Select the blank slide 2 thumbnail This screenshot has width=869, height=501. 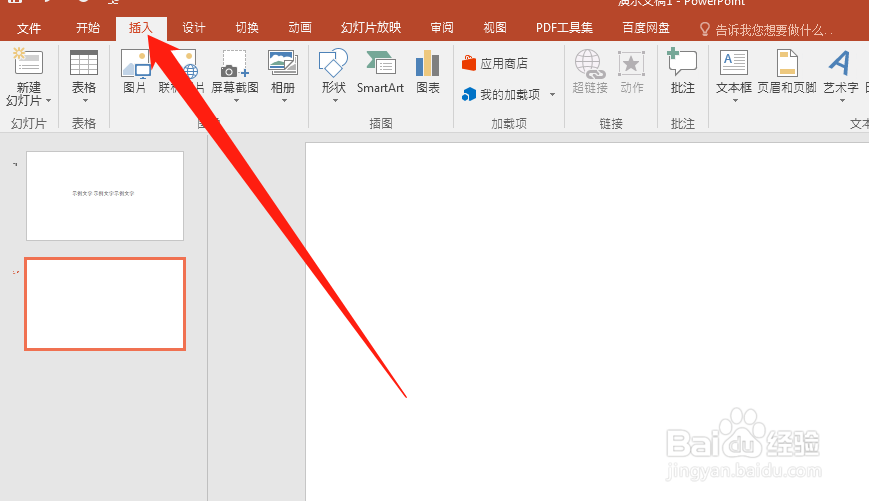[x=105, y=304]
